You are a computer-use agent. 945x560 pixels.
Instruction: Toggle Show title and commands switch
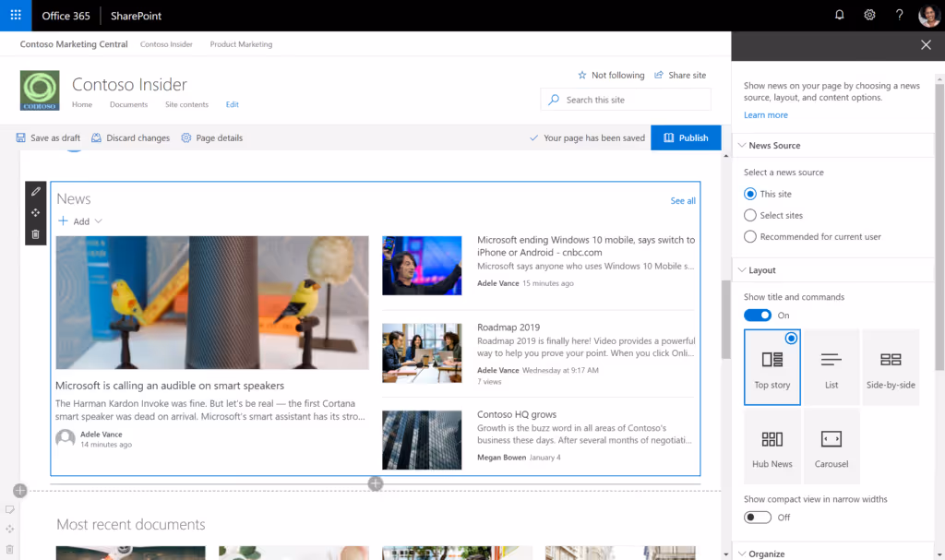click(x=758, y=316)
